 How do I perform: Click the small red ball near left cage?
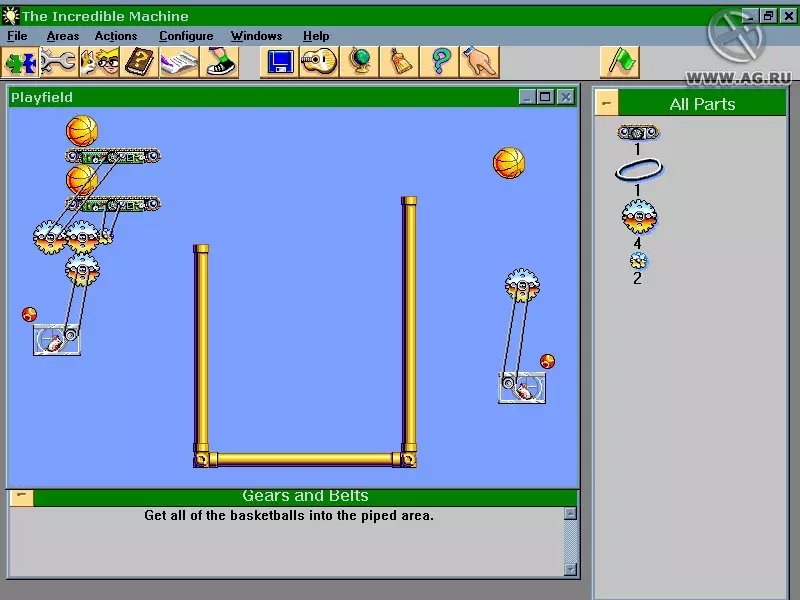click(30, 314)
